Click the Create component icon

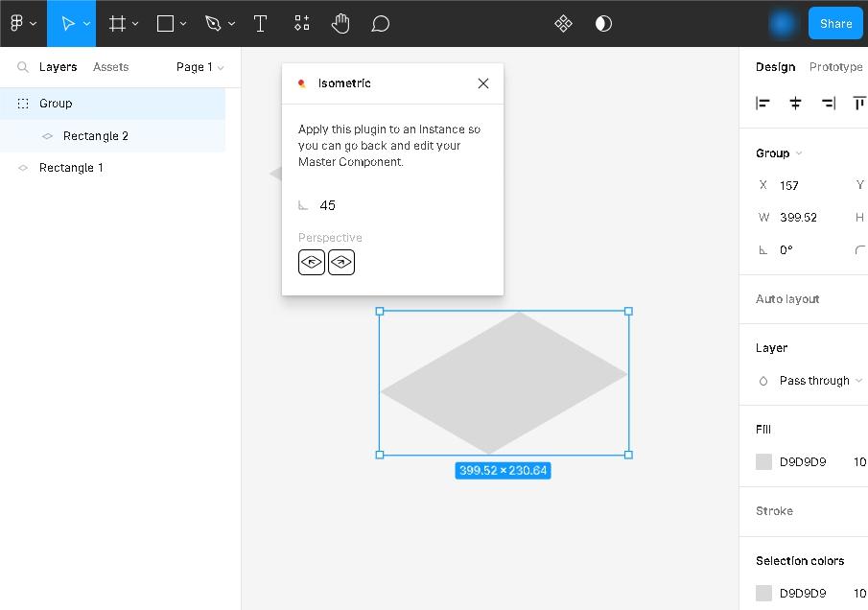(564, 24)
